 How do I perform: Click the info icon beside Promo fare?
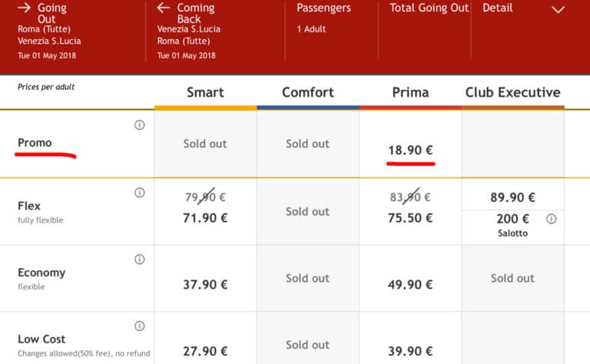pos(140,125)
